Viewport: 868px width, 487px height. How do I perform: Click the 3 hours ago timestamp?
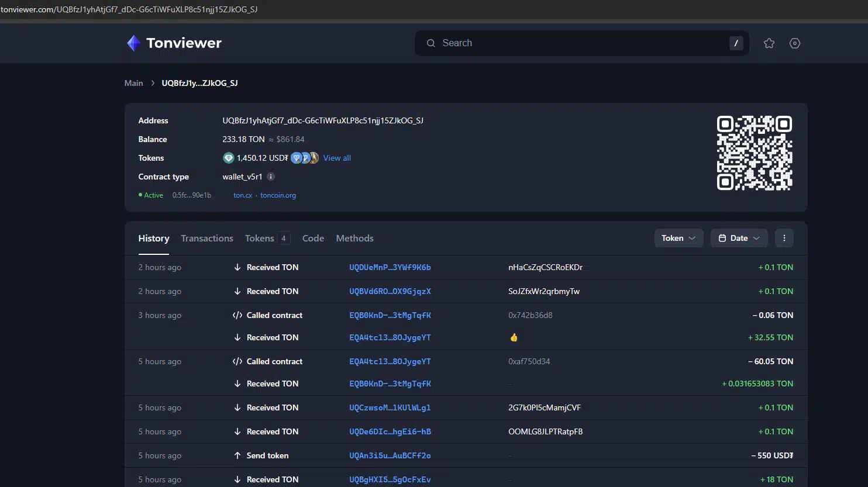(x=160, y=315)
